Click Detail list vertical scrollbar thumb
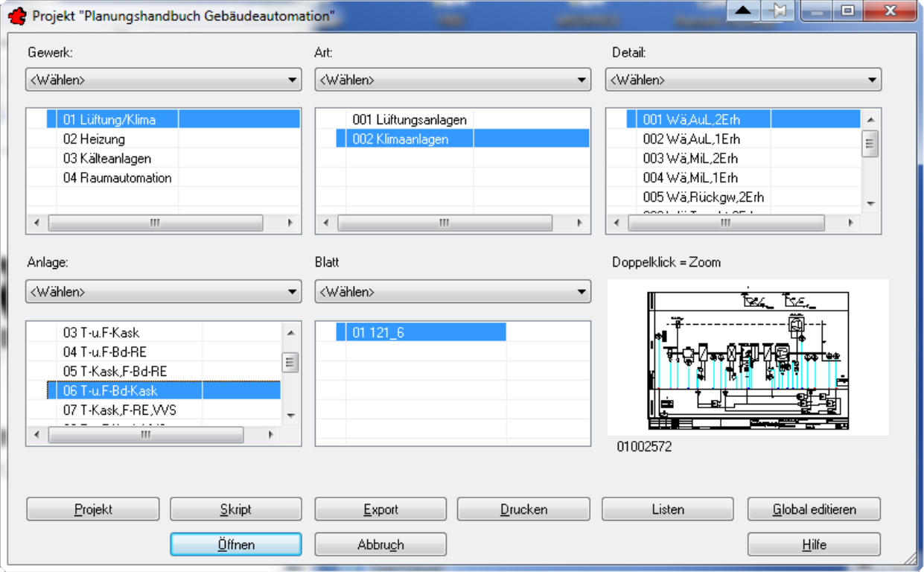This screenshot has width=924, height=572. [871, 143]
